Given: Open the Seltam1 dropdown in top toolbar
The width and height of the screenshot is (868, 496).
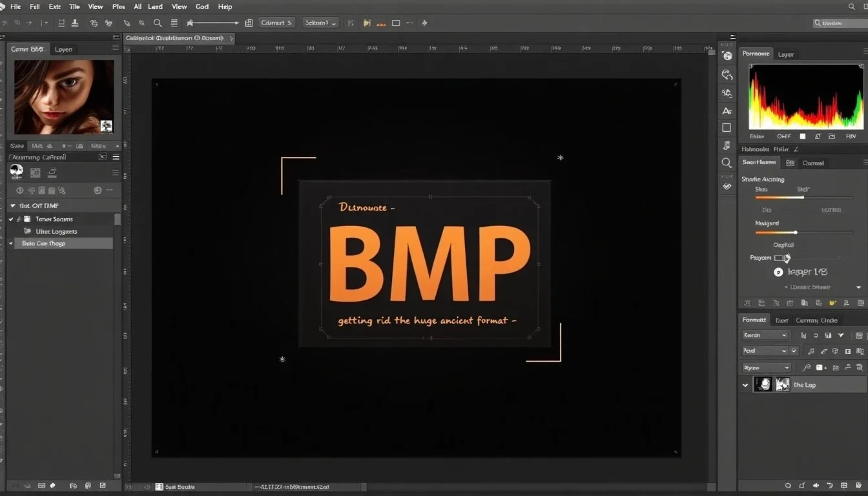Looking at the screenshot, I should point(320,23).
